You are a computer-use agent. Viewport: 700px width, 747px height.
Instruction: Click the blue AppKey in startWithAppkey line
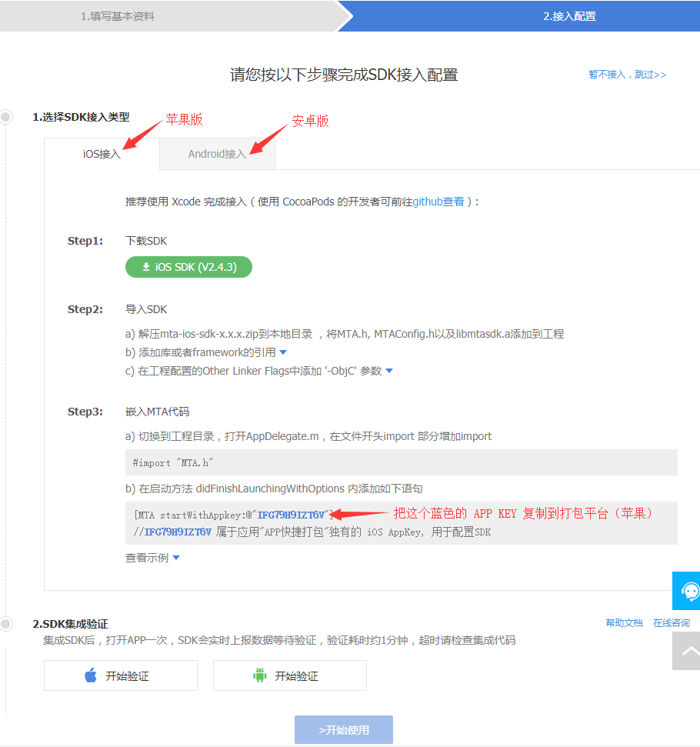290,515
